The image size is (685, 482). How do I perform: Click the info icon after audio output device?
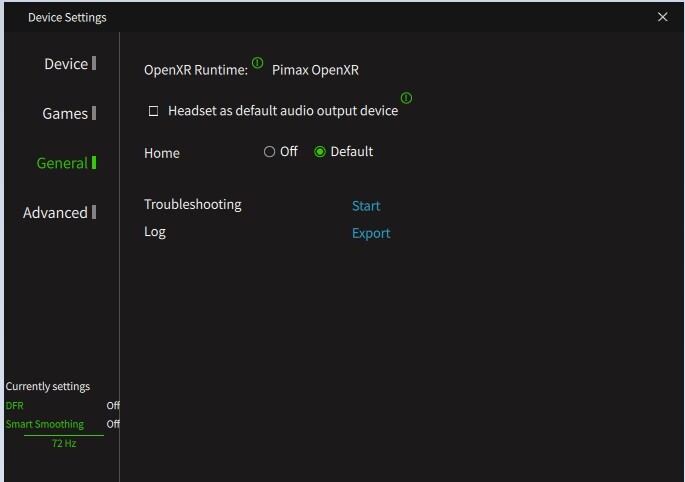coord(406,98)
